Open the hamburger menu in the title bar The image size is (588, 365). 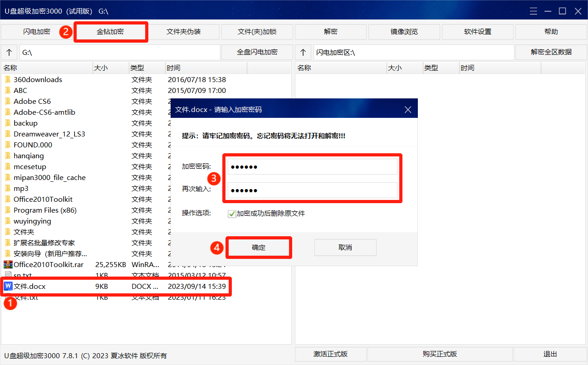(533, 10)
